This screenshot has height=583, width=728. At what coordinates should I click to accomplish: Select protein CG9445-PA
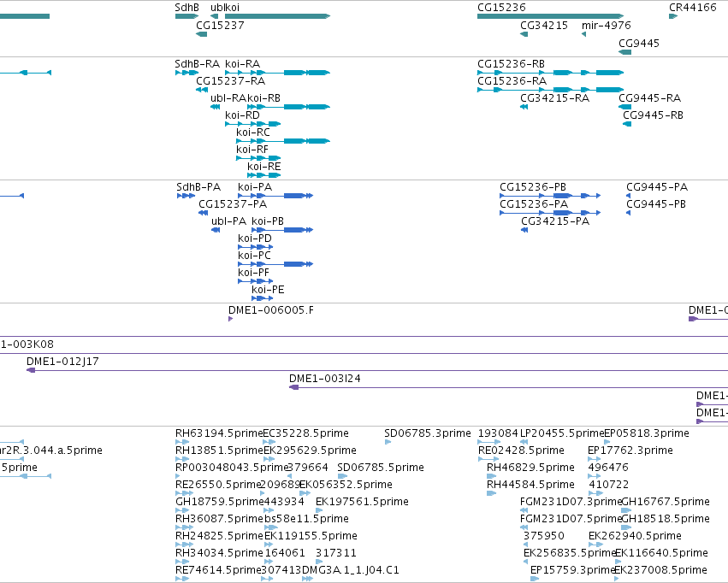(x=657, y=187)
